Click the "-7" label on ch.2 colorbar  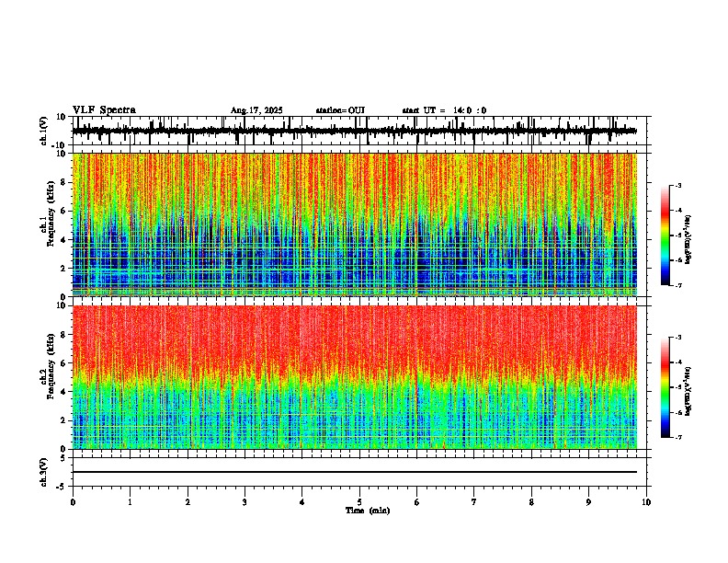point(677,437)
